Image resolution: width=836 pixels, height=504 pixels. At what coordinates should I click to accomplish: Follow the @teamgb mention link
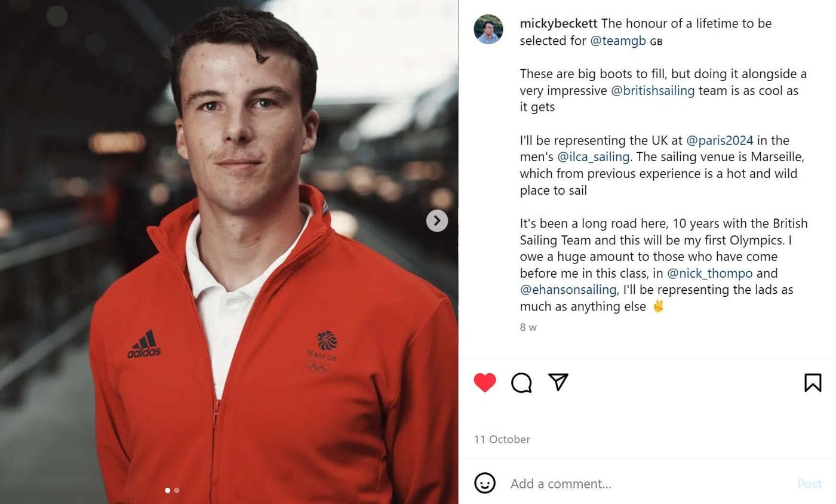pyautogui.click(x=618, y=40)
